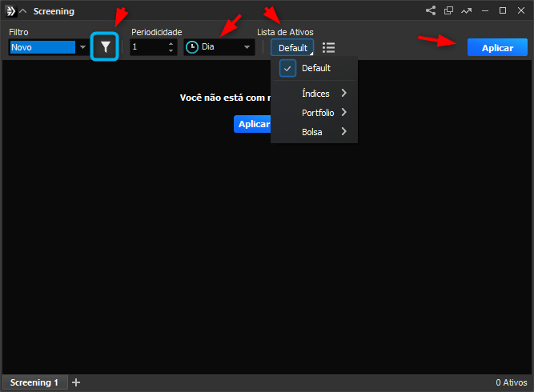Expand the Bolsa submenu
This screenshot has height=392, width=534.
[x=323, y=132]
